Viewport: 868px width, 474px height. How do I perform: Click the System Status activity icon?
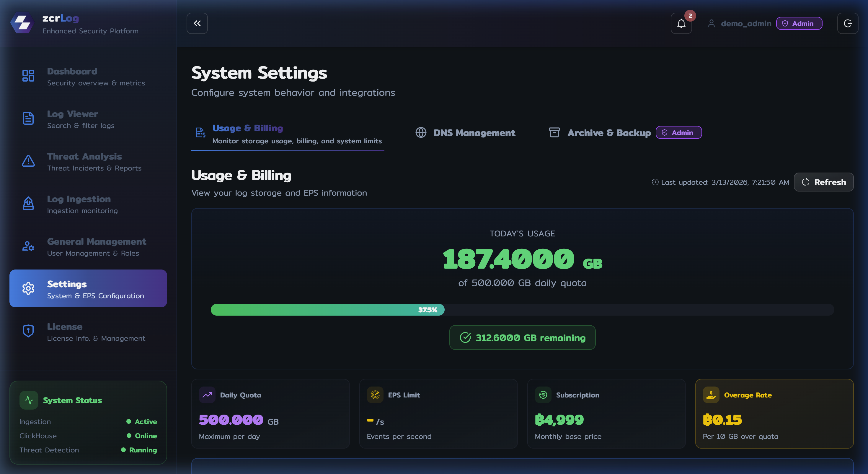point(29,400)
